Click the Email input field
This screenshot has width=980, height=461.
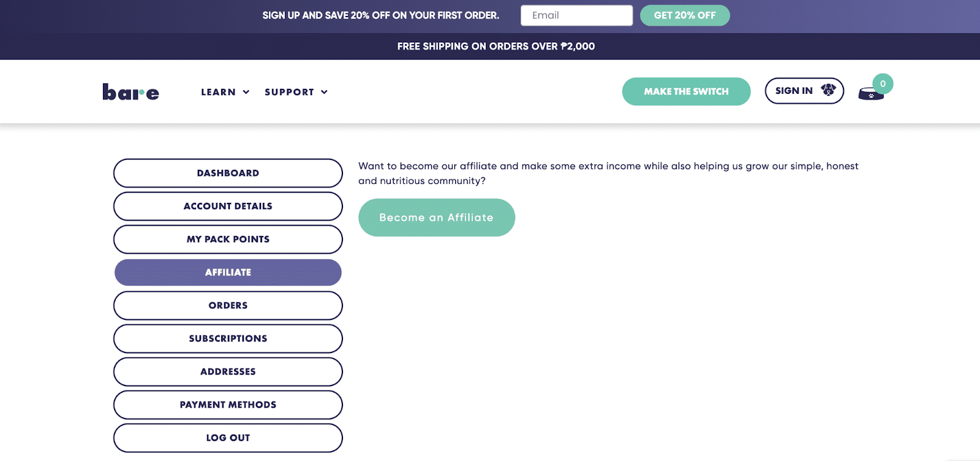[576, 15]
